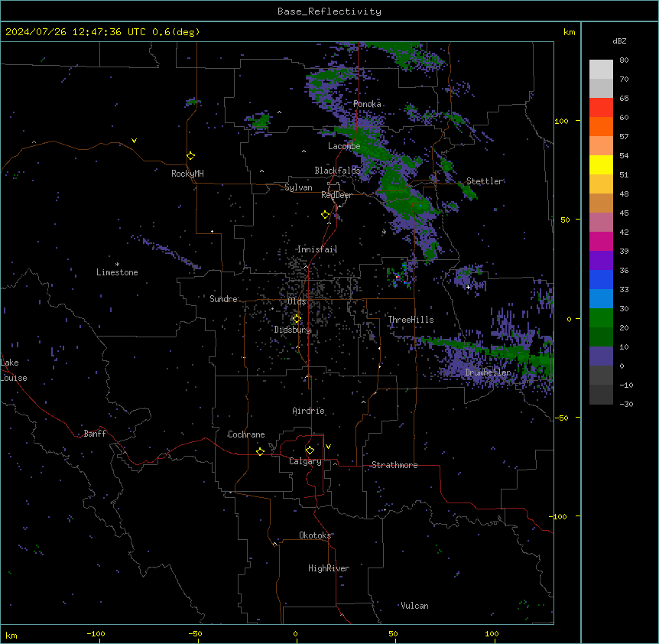The height and width of the screenshot is (644, 659).
Task: Click the yellow V marker northwest of RockyMH
Action: tap(134, 141)
